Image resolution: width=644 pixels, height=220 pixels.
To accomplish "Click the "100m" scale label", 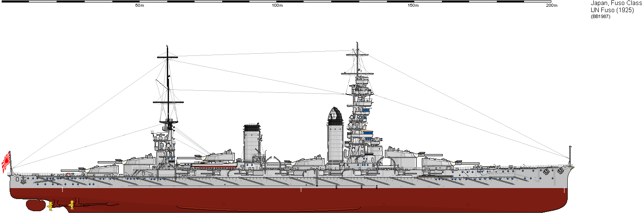I will (x=277, y=5).
